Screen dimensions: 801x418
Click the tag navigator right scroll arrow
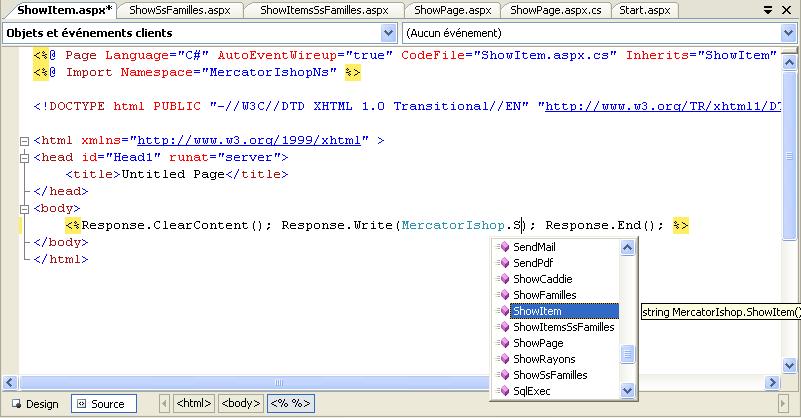(x=783, y=404)
